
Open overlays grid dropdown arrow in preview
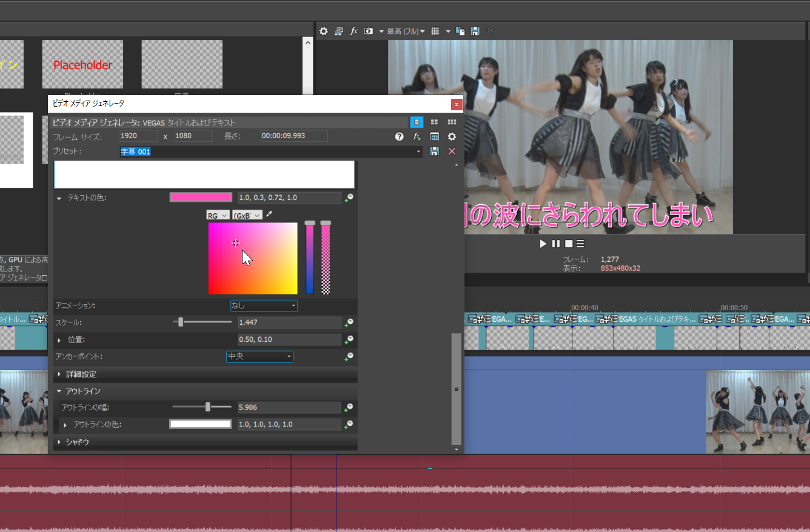tap(448, 31)
